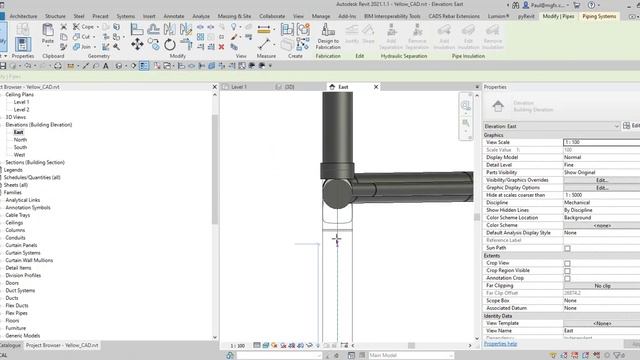The image size is (640, 360).
Task: Click the Edit Type icon in Properties panel
Action: pyautogui.click(x=627, y=126)
